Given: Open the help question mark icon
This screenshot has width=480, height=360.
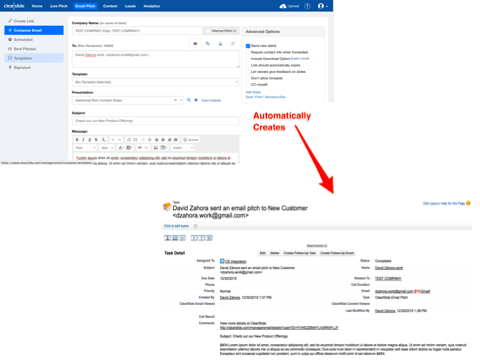Looking at the screenshot, I should (x=307, y=6).
